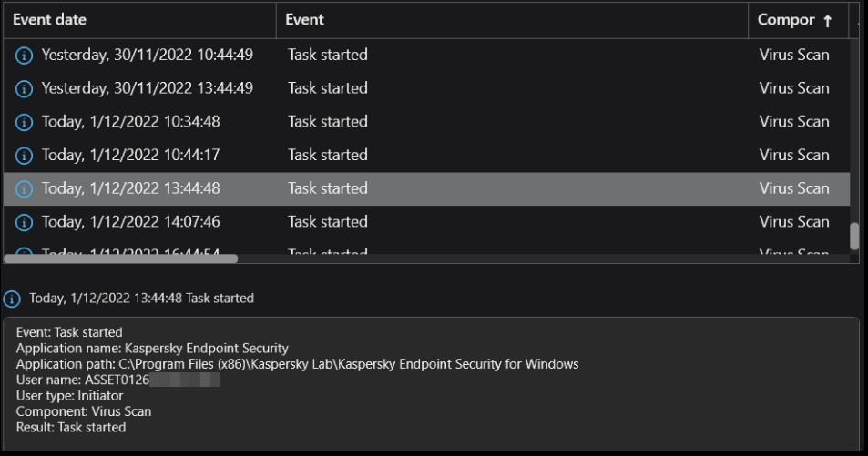The width and height of the screenshot is (868, 456).
Task: Select Task started row at 14:07:46
Action: [x=426, y=222]
